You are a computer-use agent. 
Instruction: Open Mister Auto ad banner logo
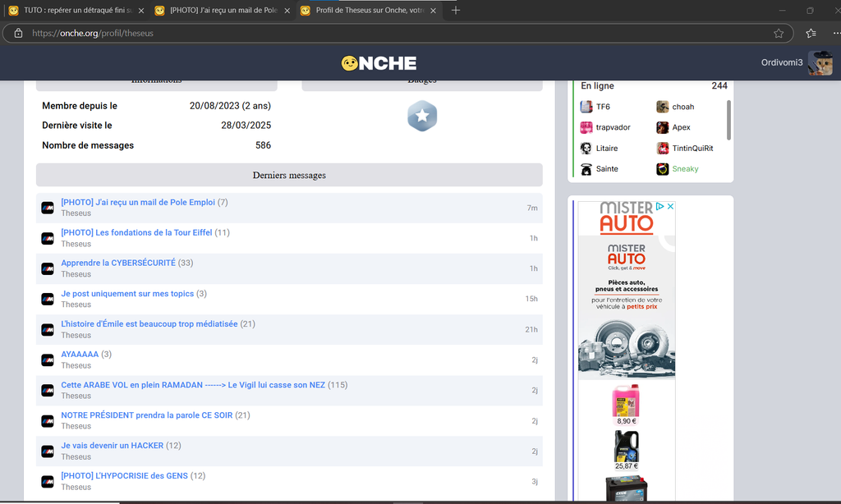[627, 218]
